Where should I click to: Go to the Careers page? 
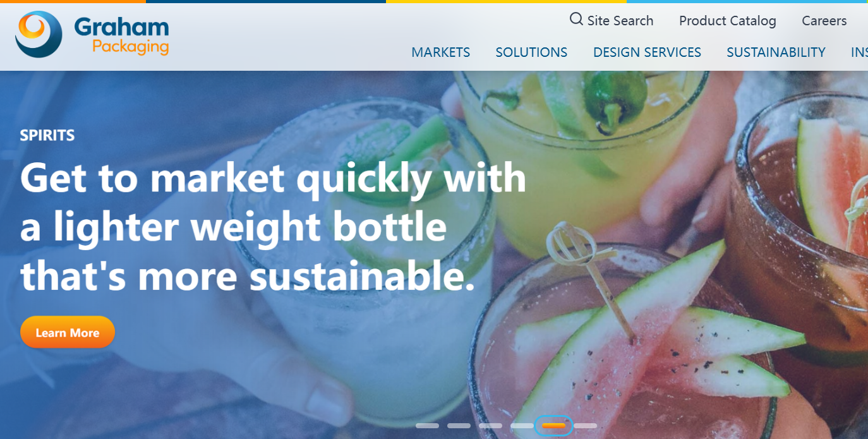coord(824,21)
